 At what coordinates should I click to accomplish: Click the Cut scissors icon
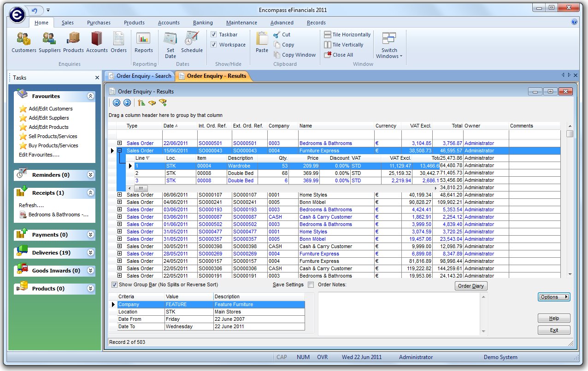click(282, 35)
